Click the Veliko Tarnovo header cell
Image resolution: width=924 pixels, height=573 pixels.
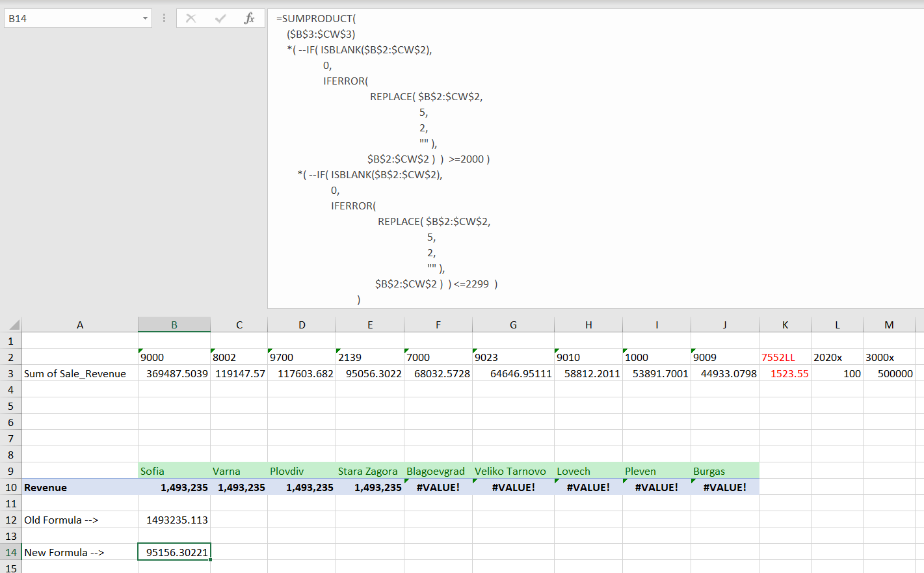513,471
